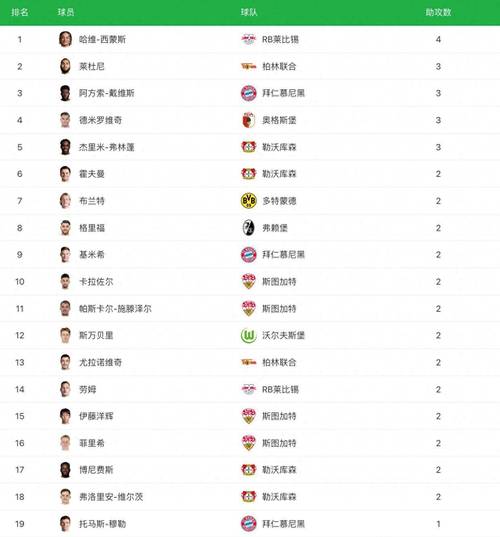
Task: Select team name 沃尔夫斯堡
Action: (284, 335)
